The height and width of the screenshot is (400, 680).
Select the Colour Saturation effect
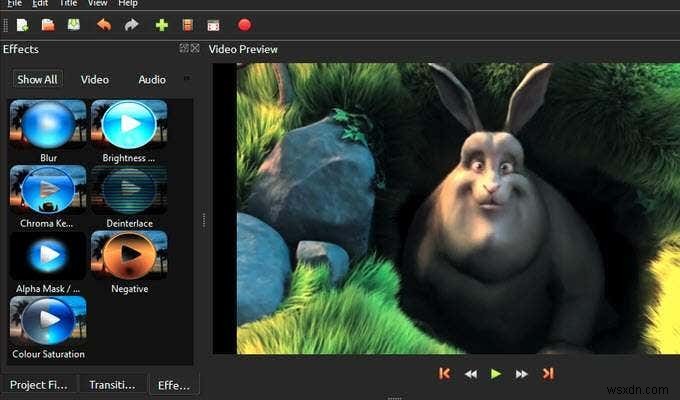tap(48, 328)
